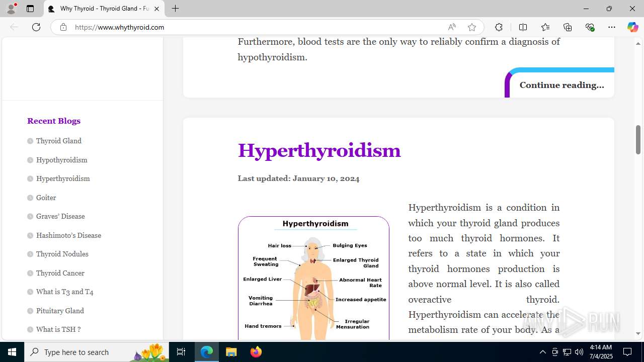Open Task View on taskbar
The height and width of the screenshot is (362, 644).
tap(181, 352)
